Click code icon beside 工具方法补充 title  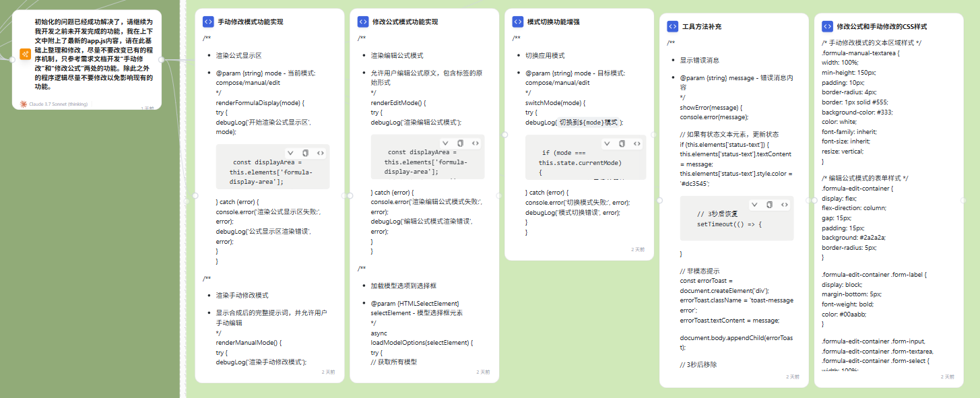(672, 26)
